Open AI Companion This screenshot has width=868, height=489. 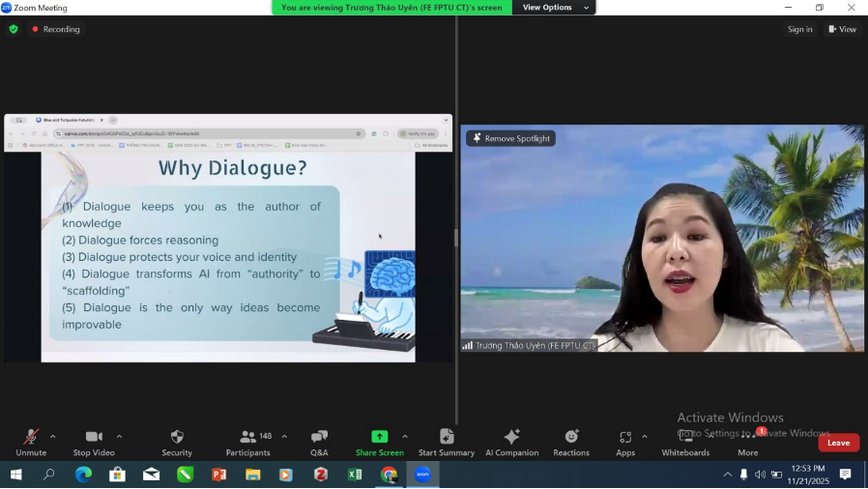coord(511,438)
